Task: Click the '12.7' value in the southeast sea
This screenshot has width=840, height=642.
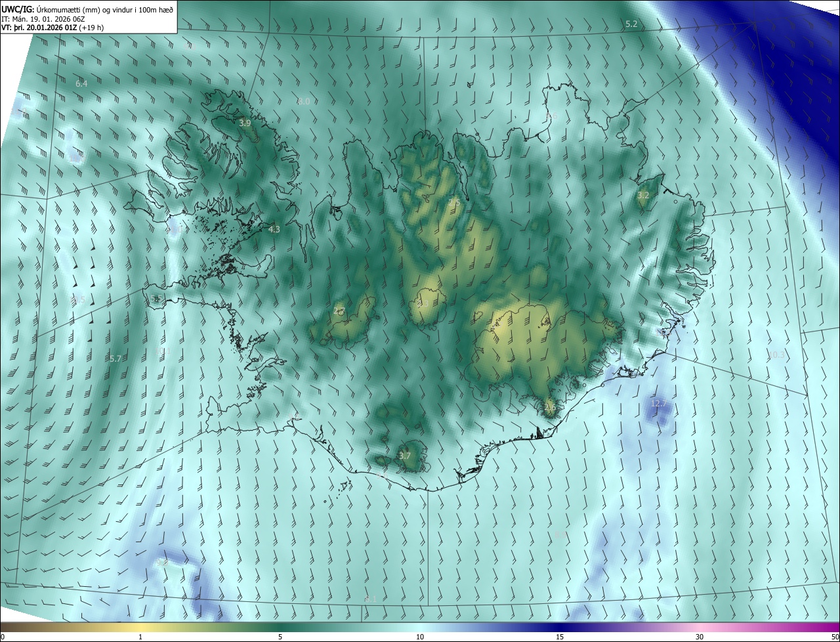Action: tap(658, 402)
